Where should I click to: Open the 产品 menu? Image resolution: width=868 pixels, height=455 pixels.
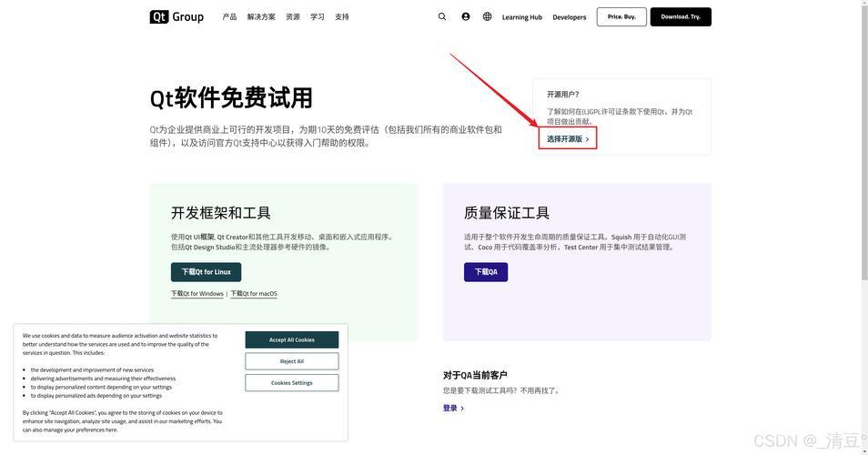pos(229,17)
